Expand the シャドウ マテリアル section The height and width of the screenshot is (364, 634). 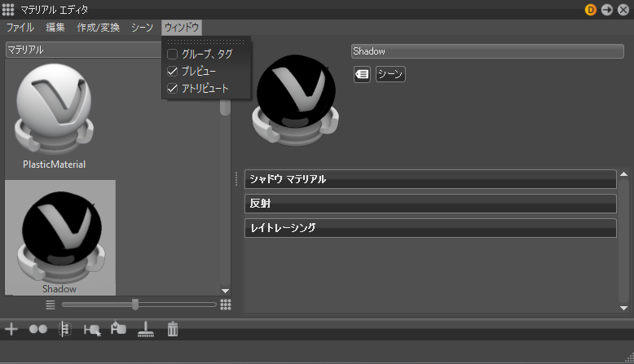coord(430,179)
